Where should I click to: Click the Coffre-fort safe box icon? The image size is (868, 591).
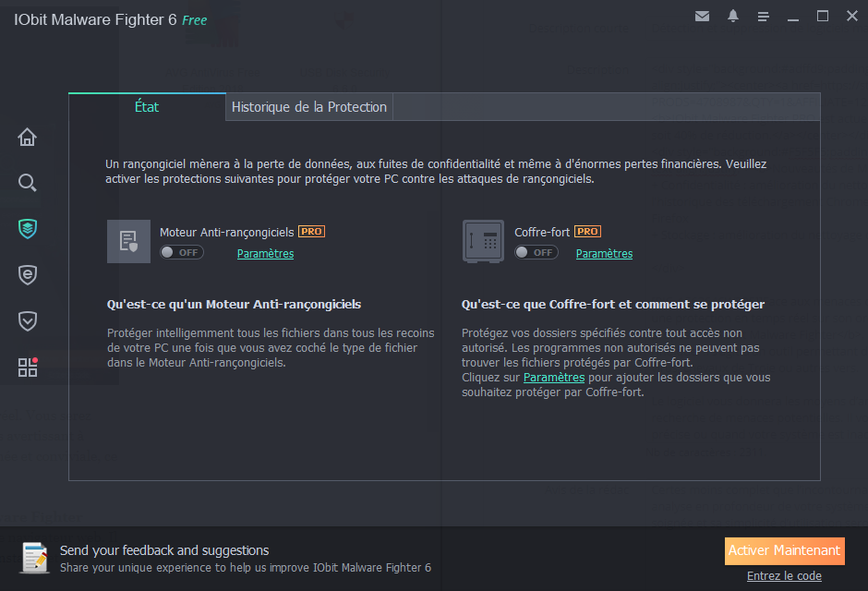tap(483, 241)
